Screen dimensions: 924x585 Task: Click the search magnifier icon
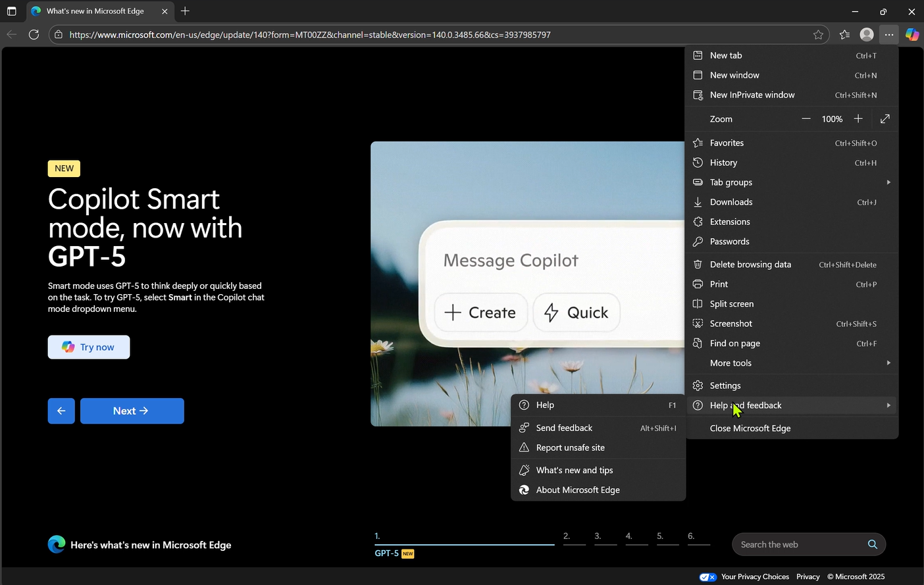click(872, 544)
